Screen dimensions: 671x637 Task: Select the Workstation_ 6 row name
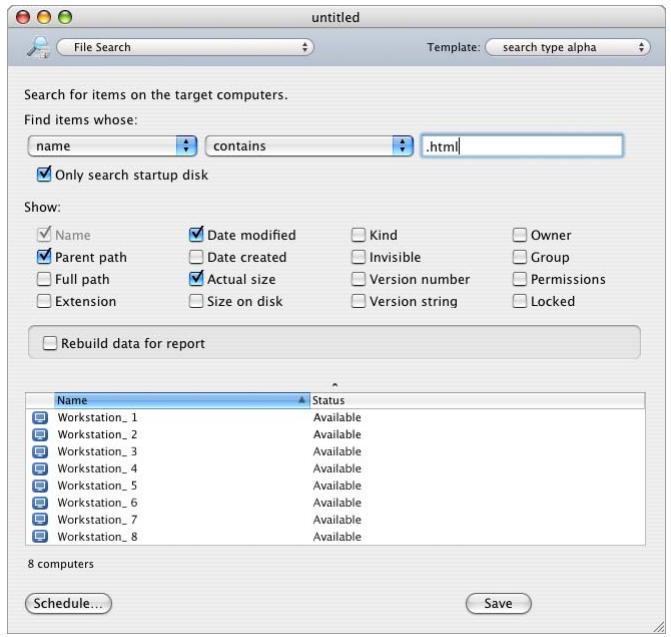(97, 502)
